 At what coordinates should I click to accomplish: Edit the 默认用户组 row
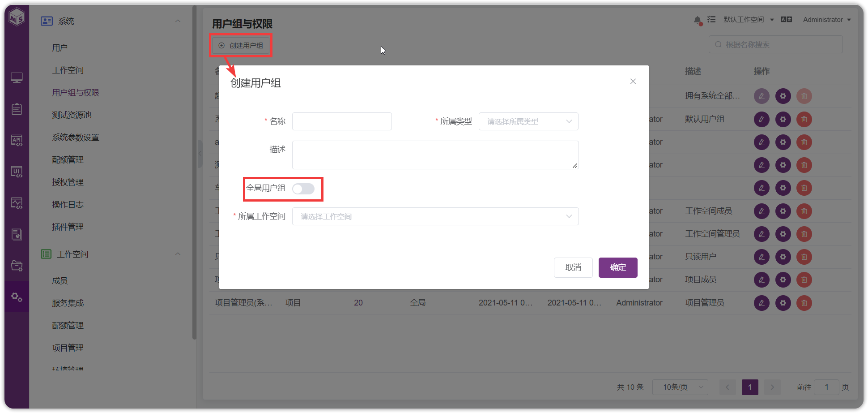click(762, 119)
